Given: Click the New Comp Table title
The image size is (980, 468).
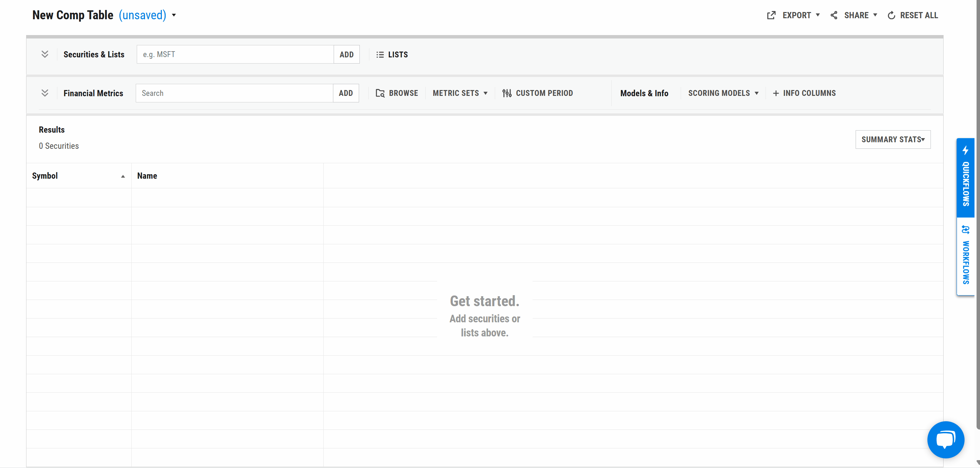Looking at the screenshot, I should (x=73, y=15).
